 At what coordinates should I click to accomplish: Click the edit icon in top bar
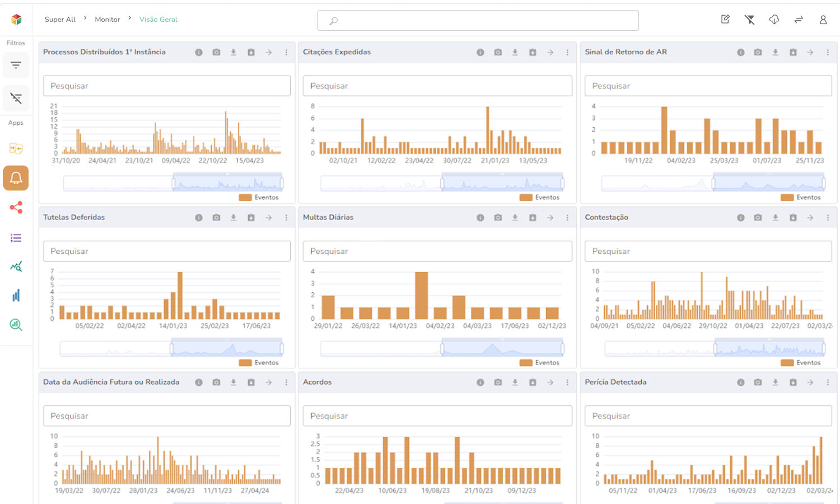click(725, 20)
